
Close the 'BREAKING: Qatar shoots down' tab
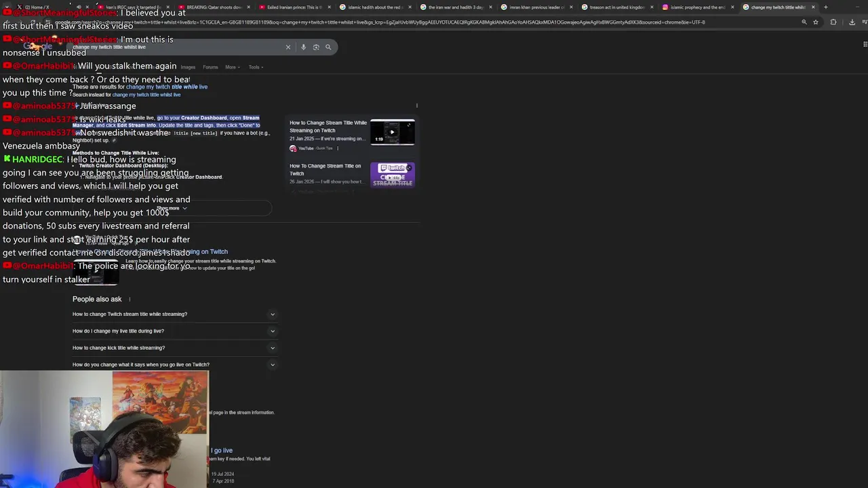pos(248,7)
